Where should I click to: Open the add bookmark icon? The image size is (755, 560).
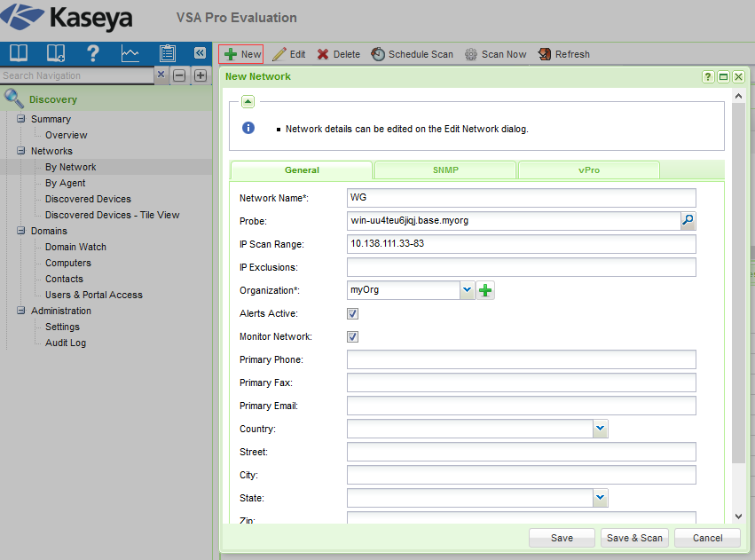(x=55, y=53)
